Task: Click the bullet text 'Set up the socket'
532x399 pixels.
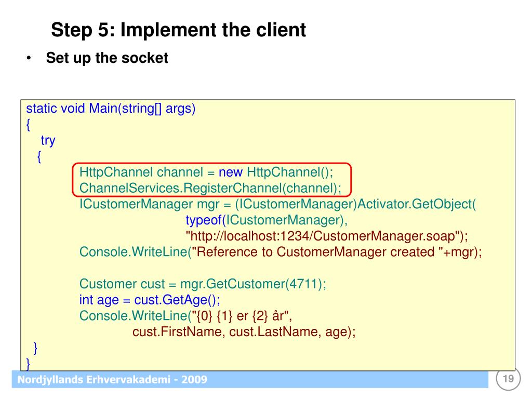Action: (x=107, y=58)
